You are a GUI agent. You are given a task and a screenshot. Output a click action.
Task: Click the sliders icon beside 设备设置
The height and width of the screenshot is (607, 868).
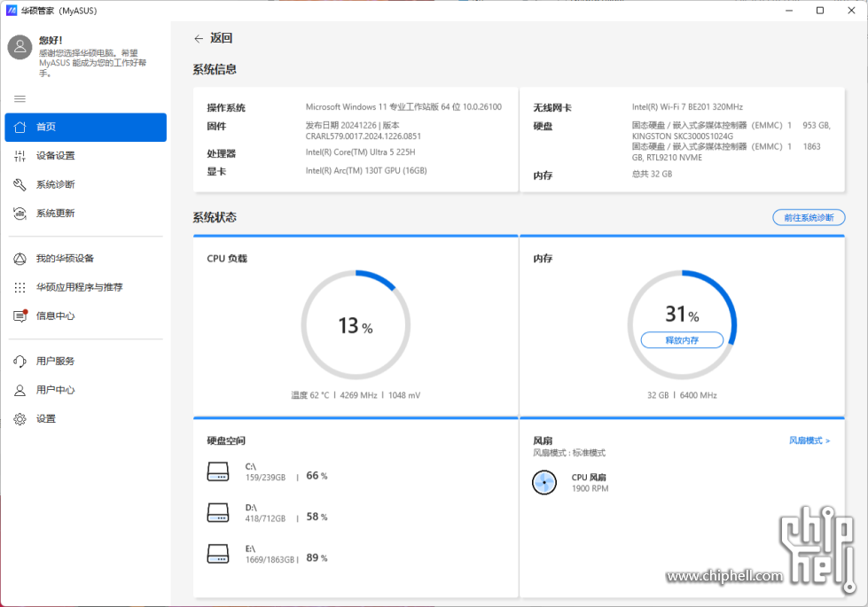20,156
